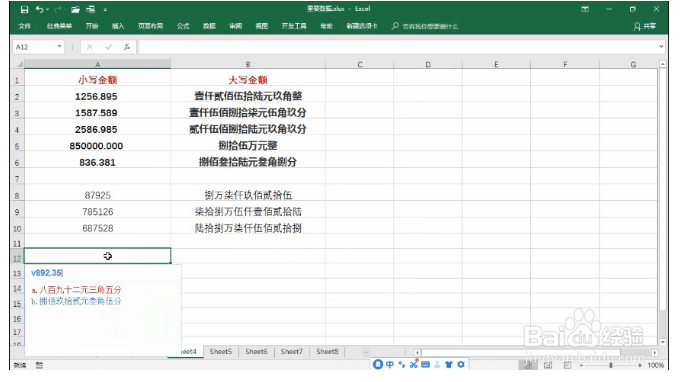Toggle the IME punctuation mode icon
The width and height of the screenshot is (683, 382).
402,364
